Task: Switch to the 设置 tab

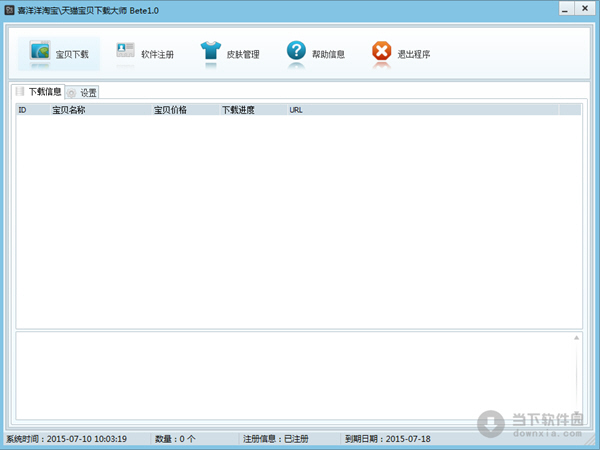Action: 82,93
